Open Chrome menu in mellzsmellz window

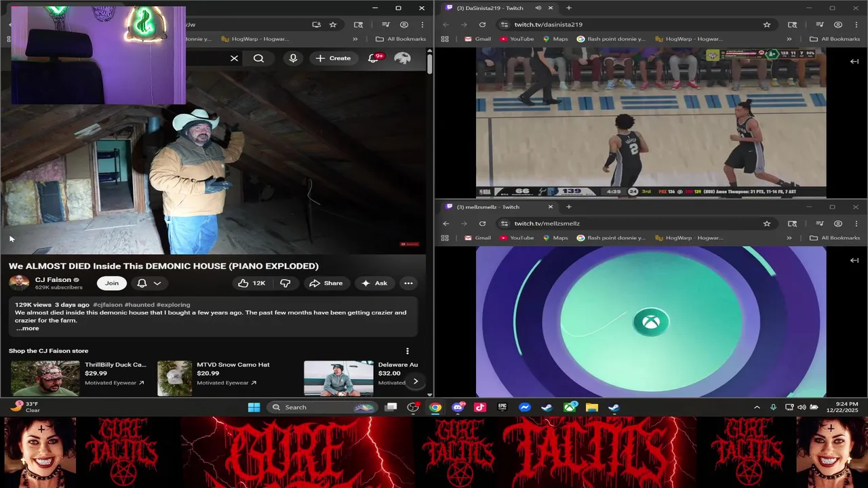(x=856, y=223)
